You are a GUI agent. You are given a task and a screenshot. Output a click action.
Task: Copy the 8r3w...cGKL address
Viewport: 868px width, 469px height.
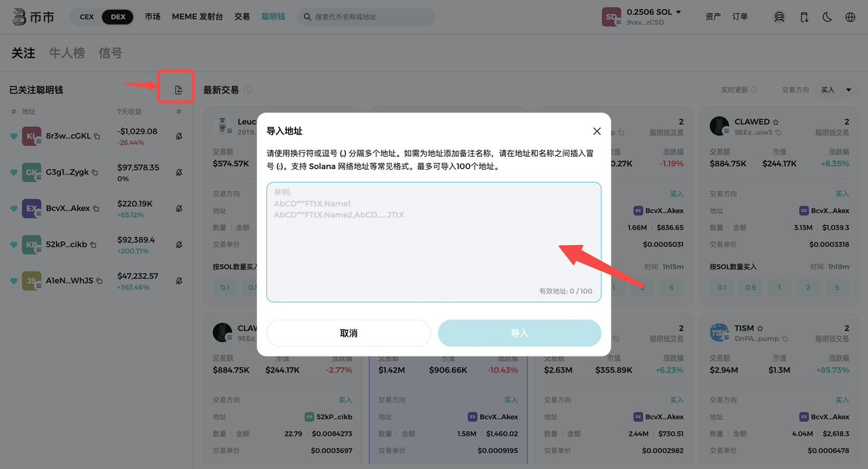[97, 136]
